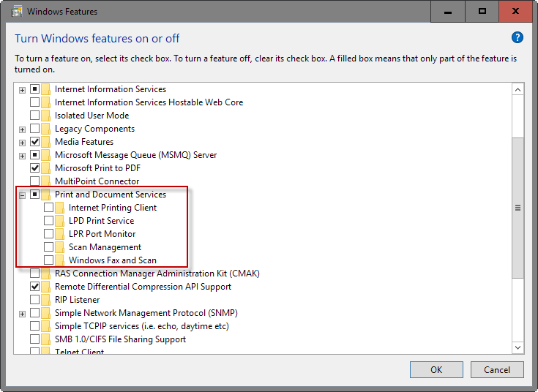Select the Internet Printing Client folder icon
The image size is (538, 392).
click(59, 208)
